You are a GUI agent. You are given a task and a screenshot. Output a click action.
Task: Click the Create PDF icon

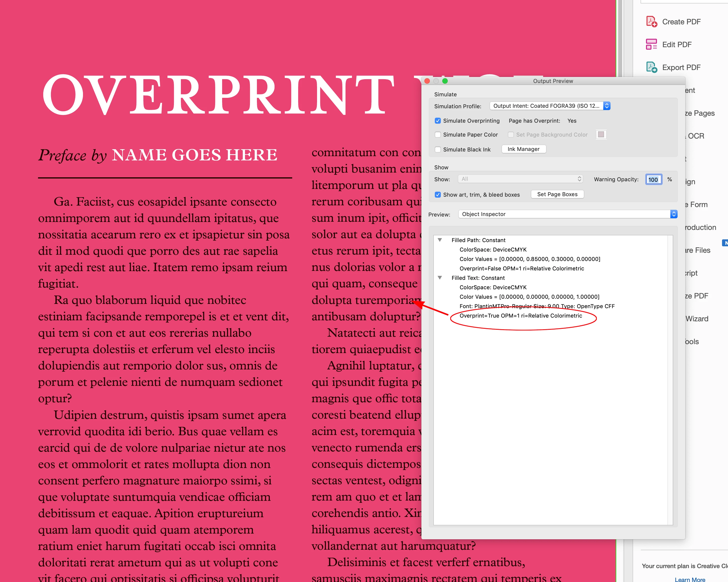tap(651, 22)
